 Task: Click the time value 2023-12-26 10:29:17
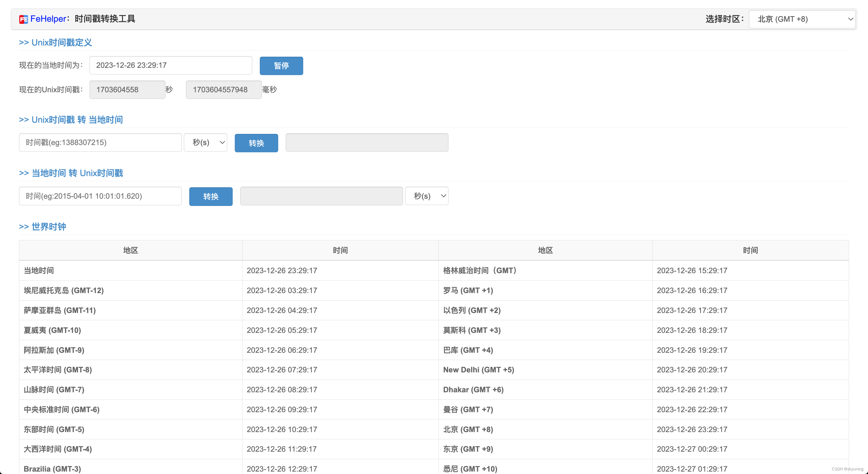click(x=282, y=429)
